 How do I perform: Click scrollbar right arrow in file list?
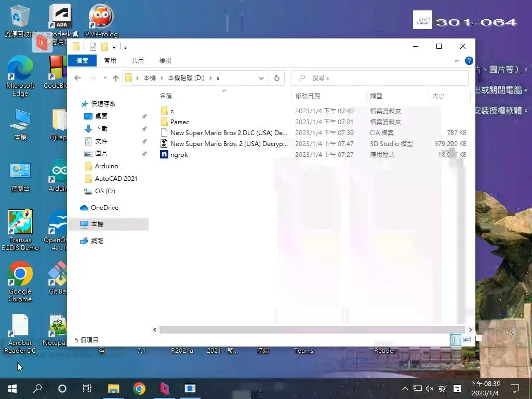pyautogui.click(x=470, y=329)
